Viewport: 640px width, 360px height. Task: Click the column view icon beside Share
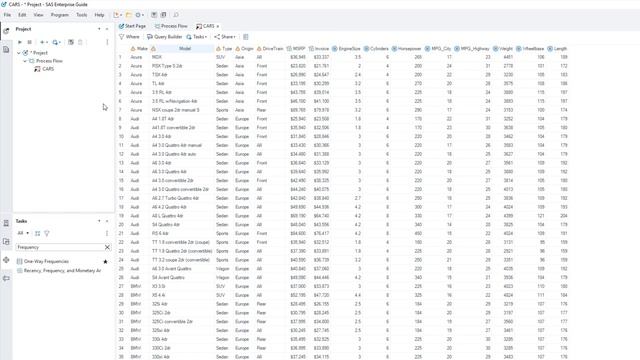pos(246,37)
